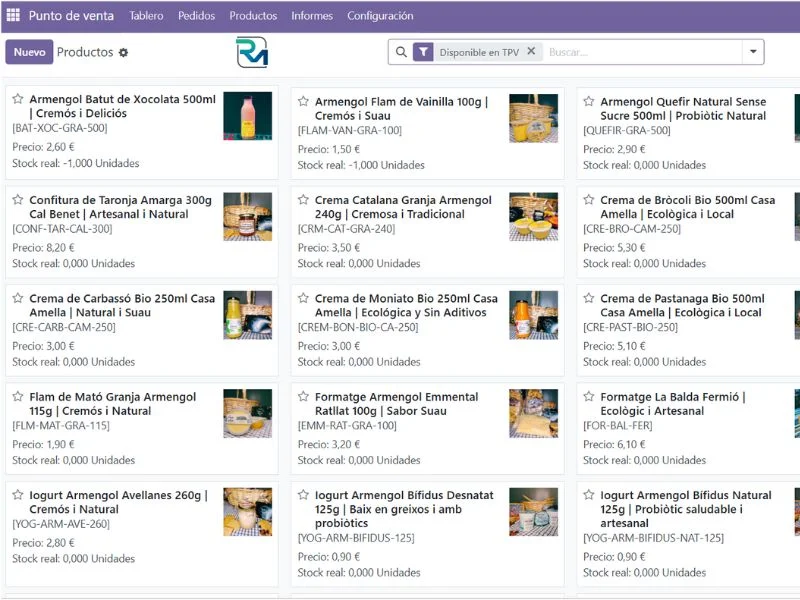This screenshot has height=600, width=800.
Task: Favorite Armengol Batut de Xocolata product
Action: click(18, 100)
